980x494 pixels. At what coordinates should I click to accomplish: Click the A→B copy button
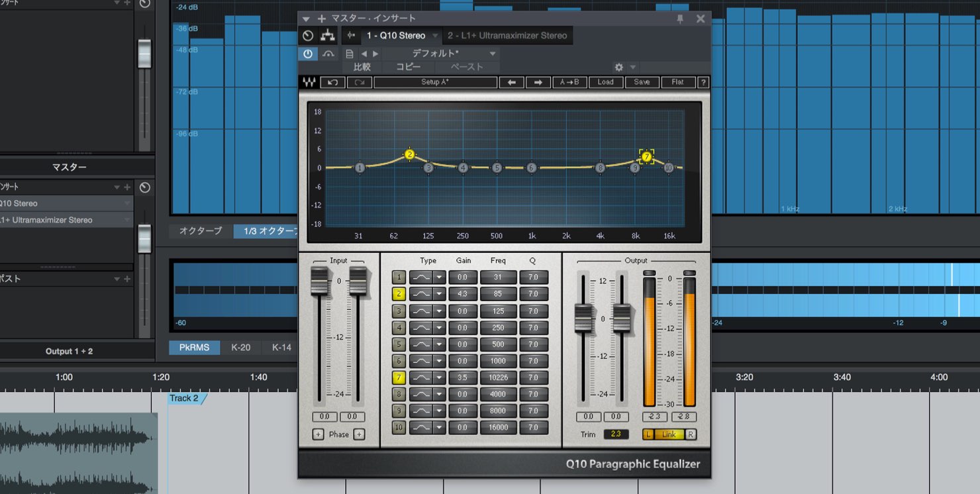tap(569, 83)
